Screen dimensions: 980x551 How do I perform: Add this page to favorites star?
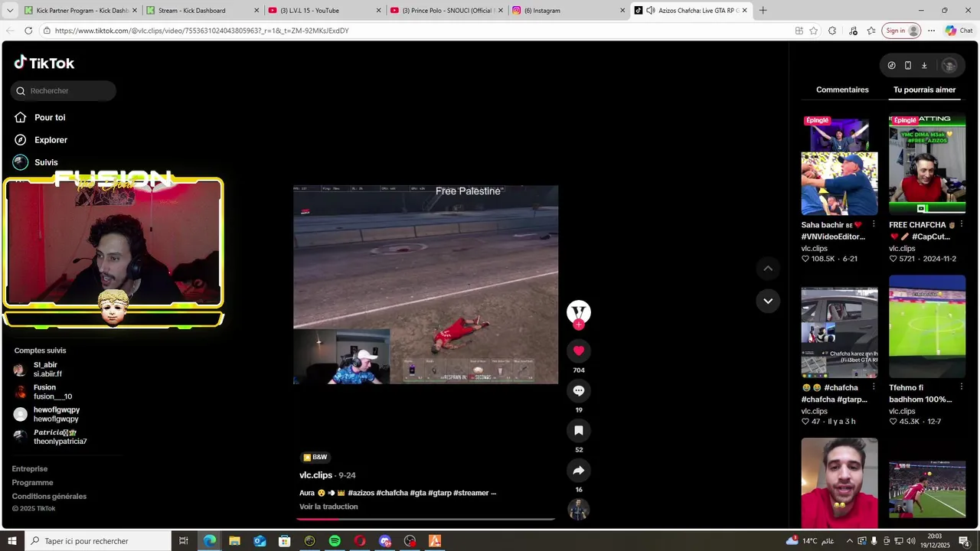(813, 31)
